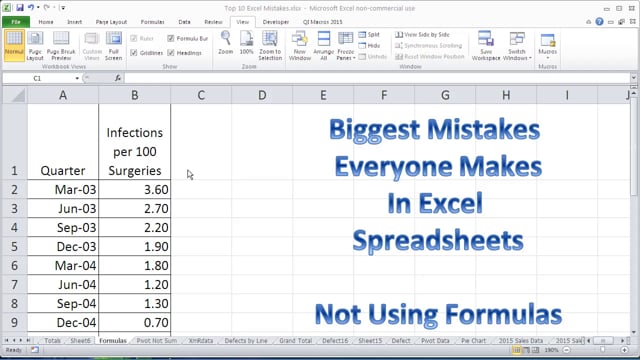Image resolution: width=640 pixels, height=360 pixels.
Task: Go to first sheet tab arrow
Action: coord(7,340)
